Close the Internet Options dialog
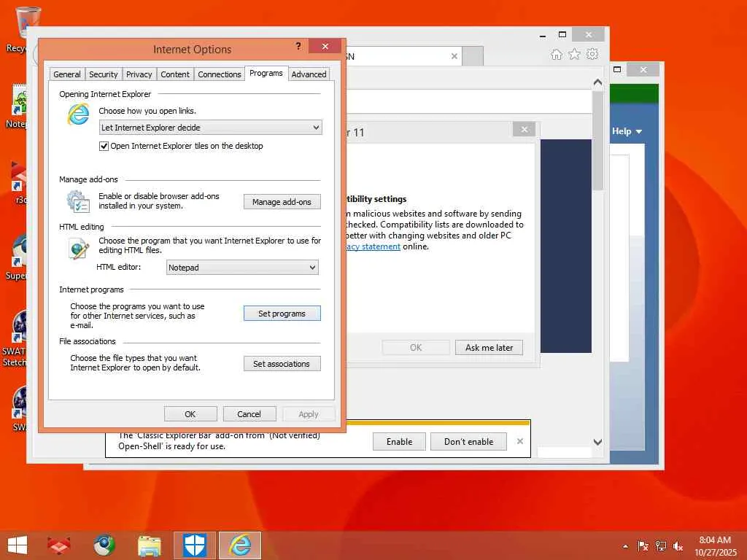 pyautogui.click(x=325, y=46)
